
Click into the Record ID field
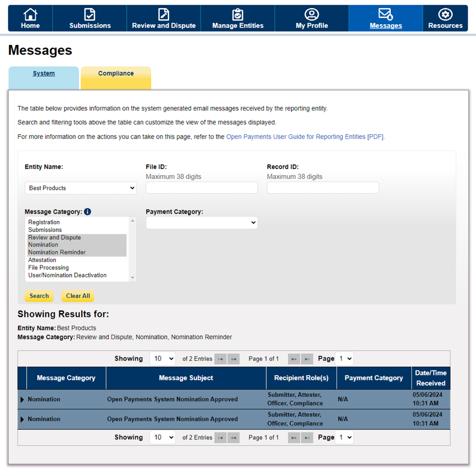tap(323, 188)
